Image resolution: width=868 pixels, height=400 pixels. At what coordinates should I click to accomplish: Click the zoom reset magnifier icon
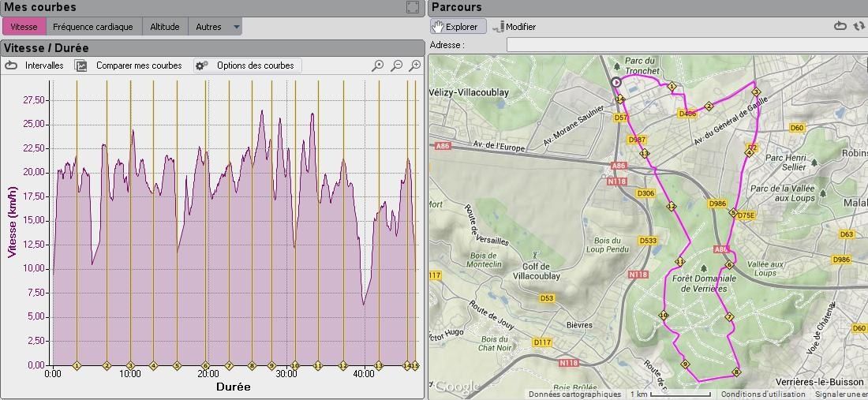pos(378,65)
